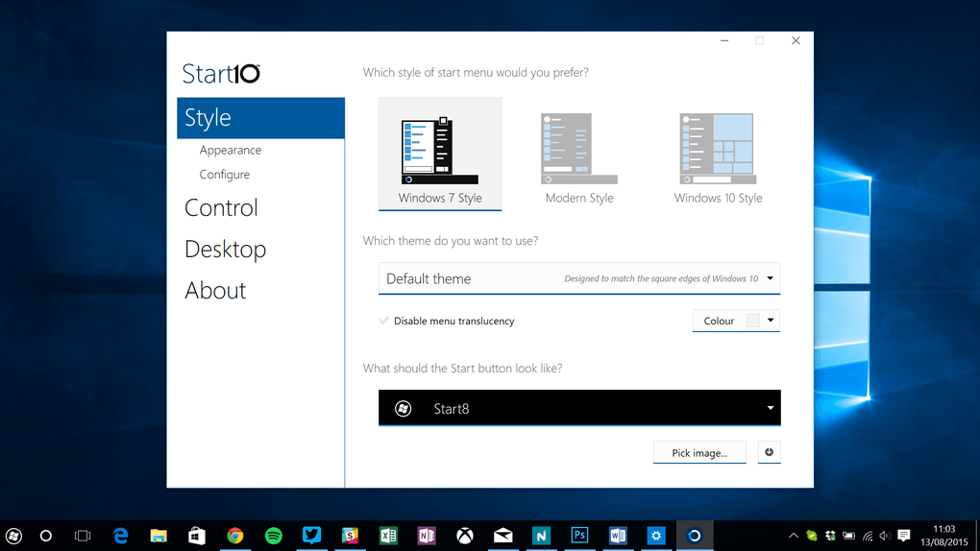980x551 pixels.
Task: Show hidden system tray icons
Action: pos(793,536)
